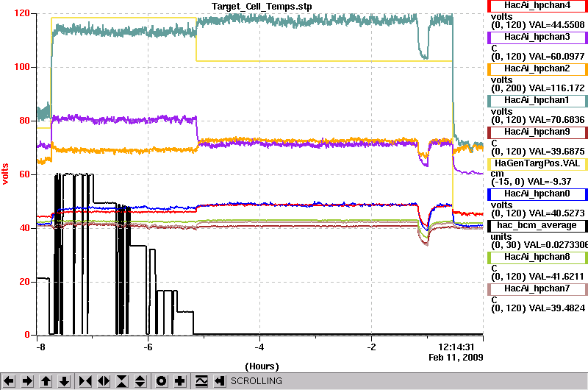Click the circle auto-scale toolbar button

(x=161, y=381)
